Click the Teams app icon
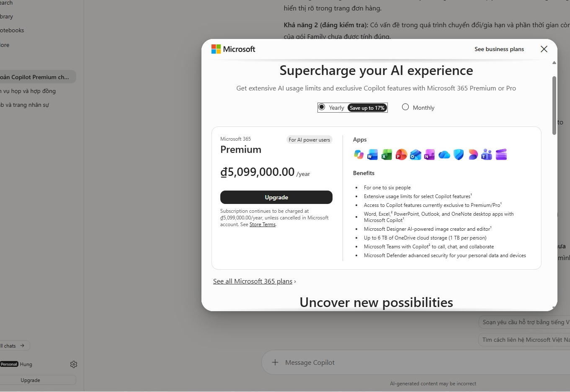The width and height of the screenshot is (570, 392). pos(487,155)
